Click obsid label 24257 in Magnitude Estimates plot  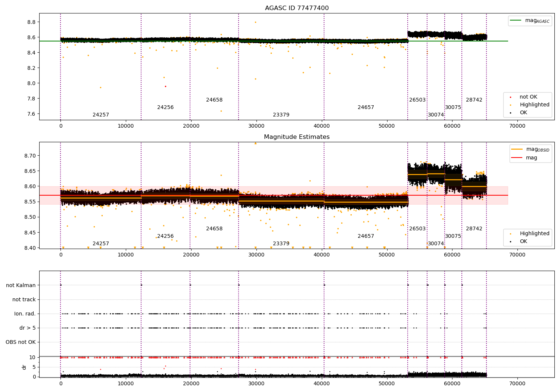[x=101, y=244]
